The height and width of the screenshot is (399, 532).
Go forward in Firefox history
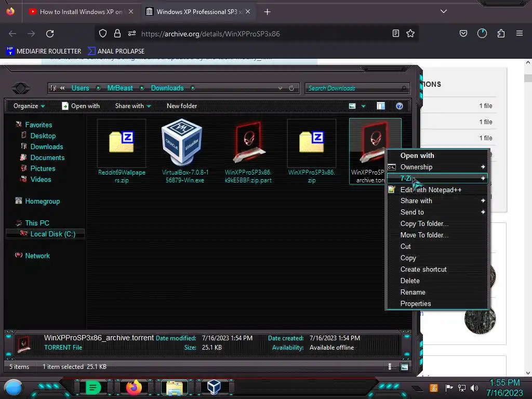coord(31,34)
